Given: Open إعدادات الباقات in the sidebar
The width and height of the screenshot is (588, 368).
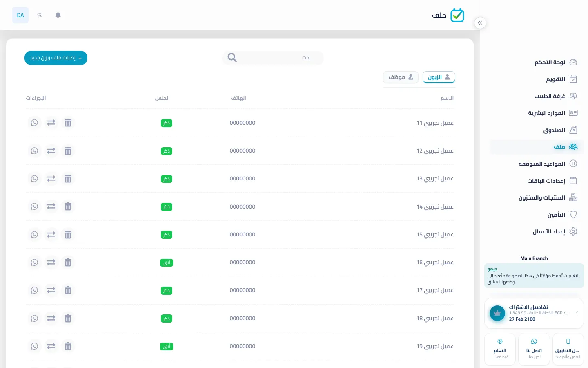Looking at the screenshot, I should [x=537, y=181].
